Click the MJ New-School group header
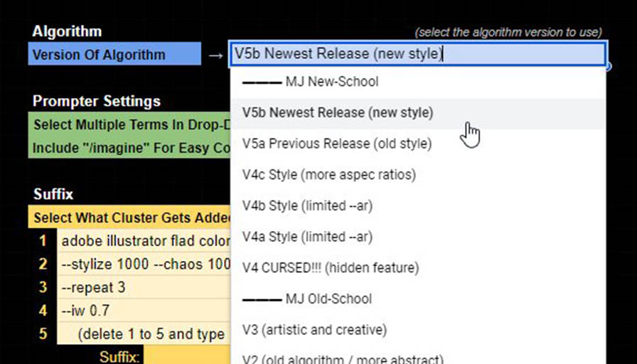Image resolution: width=637 pixels, height=364 pixels. tap(311, 82)
